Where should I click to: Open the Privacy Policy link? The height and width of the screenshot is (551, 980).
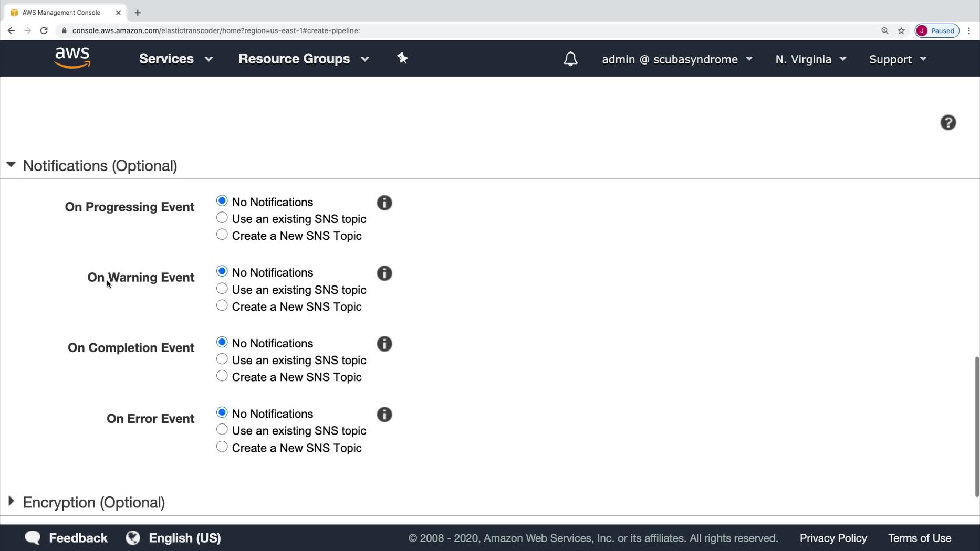pos(833,538)
